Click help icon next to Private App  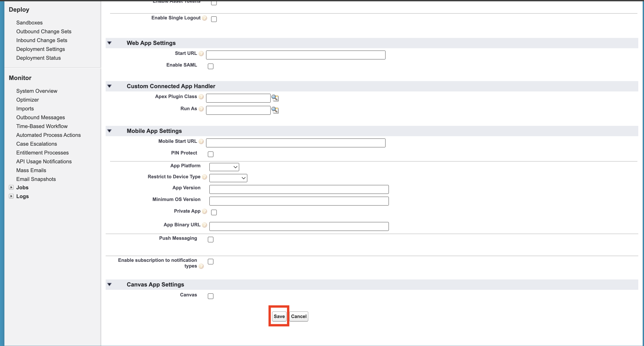coord(204,211)
